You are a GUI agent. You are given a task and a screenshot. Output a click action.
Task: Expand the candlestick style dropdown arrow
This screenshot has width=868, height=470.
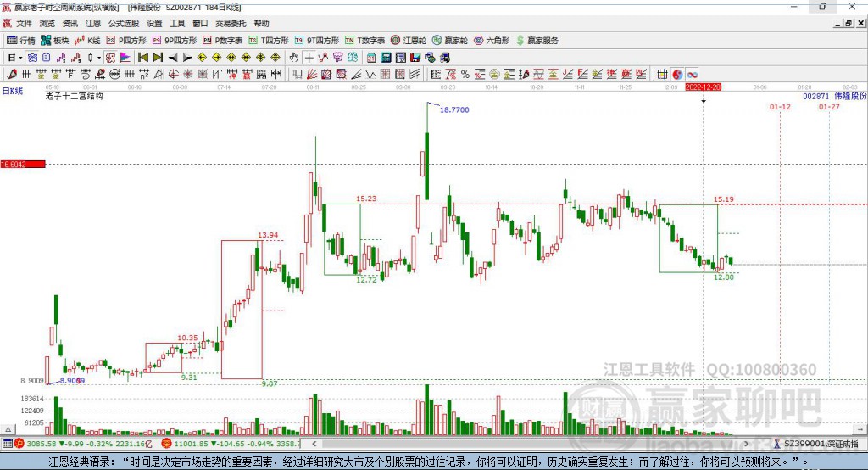pos(99,58)
